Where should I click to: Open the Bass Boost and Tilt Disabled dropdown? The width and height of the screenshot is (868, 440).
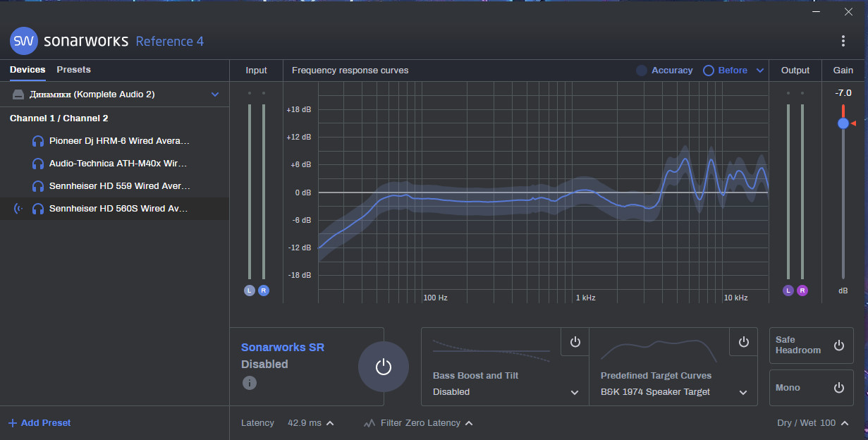(x=506, y=392)
